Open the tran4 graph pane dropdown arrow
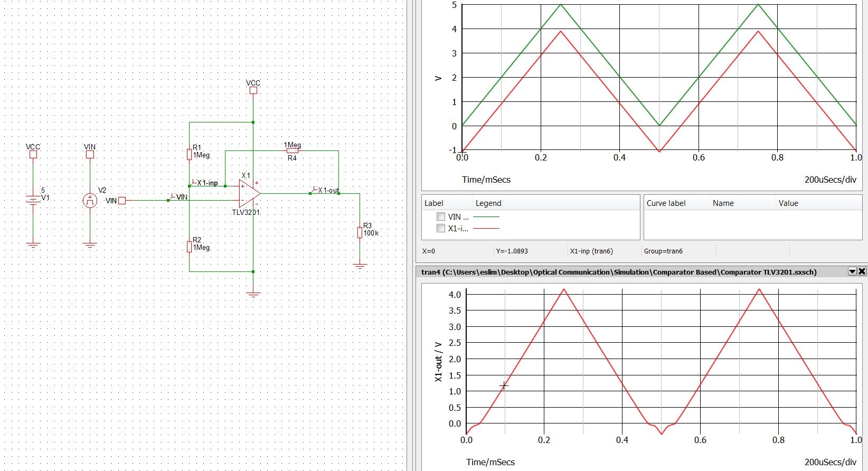Image resolution: width=868 pixels, height=471 pixels. [852, 271]
